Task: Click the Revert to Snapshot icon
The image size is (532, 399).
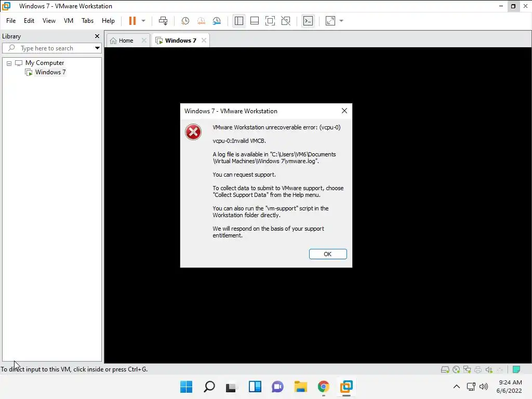Action: click(x=201, y=21)
